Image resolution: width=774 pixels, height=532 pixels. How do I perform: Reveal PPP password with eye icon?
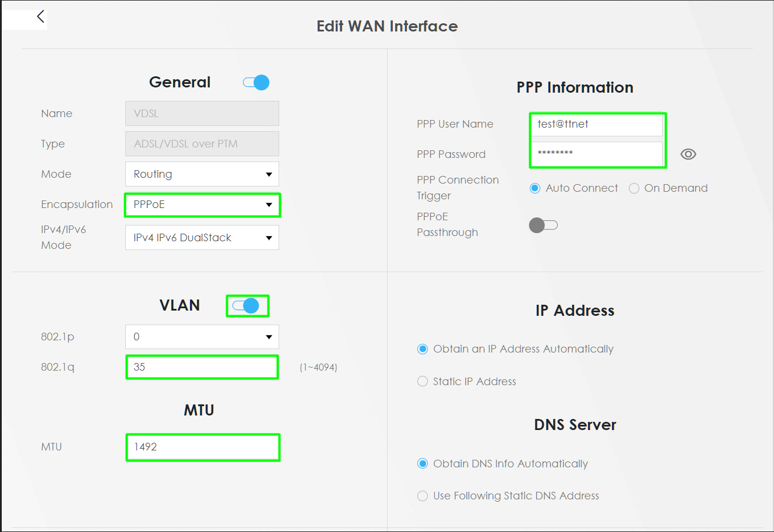coord(688,154)
